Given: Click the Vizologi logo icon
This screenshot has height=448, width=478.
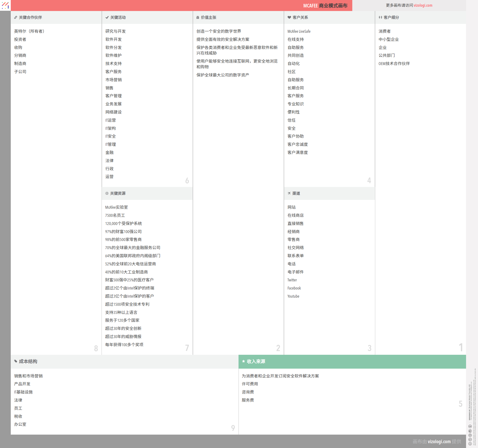Looking at the screenshot, I should tap(5, 5).
